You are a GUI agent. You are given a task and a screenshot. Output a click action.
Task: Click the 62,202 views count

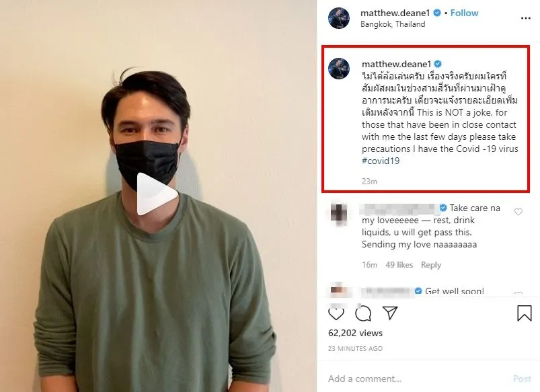(x=355, y=333)
